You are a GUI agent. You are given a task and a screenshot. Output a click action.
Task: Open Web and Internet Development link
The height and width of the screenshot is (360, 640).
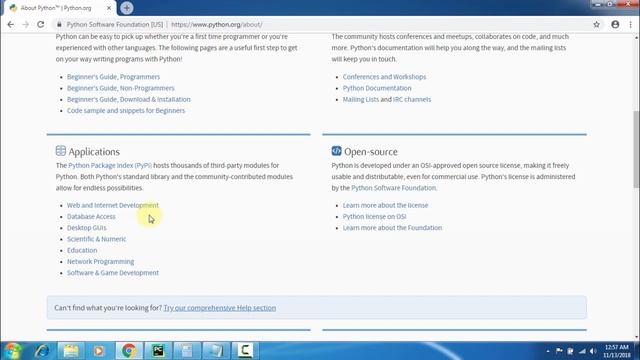113,205
